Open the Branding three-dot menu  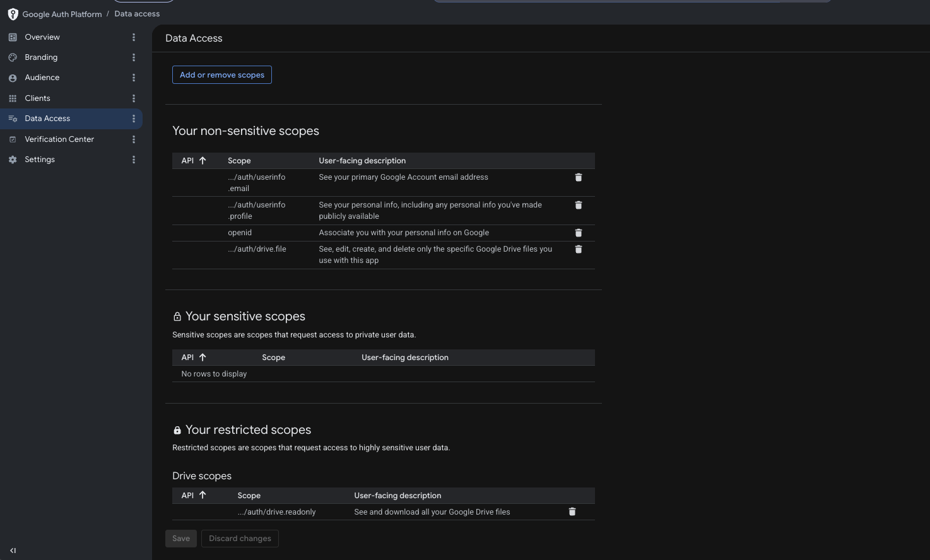(134, 57)
